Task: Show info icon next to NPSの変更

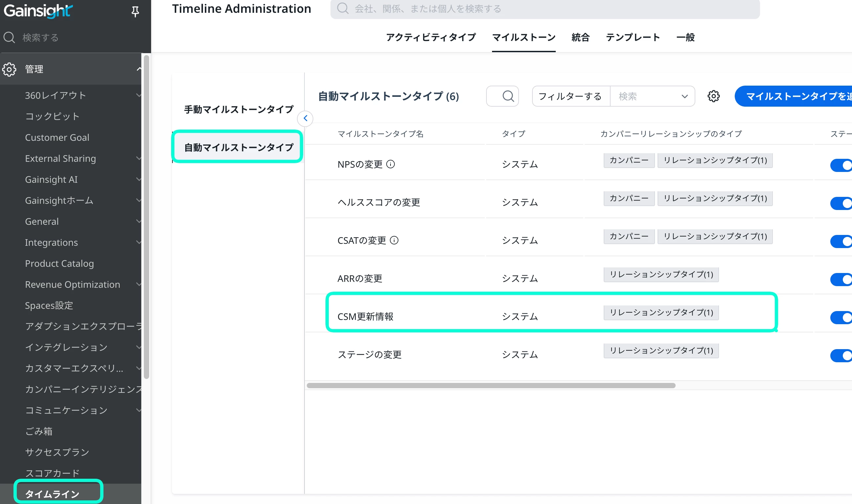Action: coord(391,164)
